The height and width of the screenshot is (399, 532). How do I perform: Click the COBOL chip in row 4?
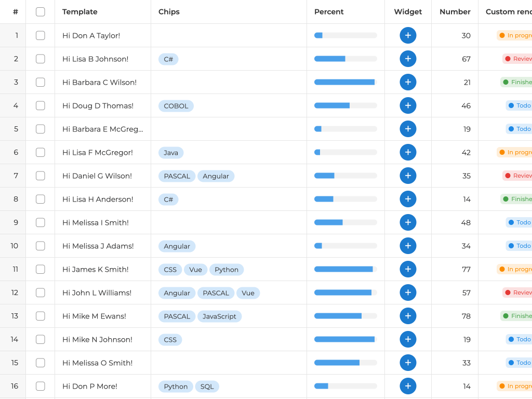click(176, 106)
